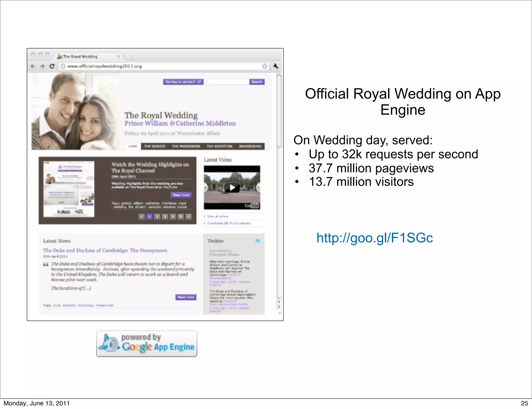Go to next slide in highlights carousel
The image size is (532, 409).
pos(188,217)
